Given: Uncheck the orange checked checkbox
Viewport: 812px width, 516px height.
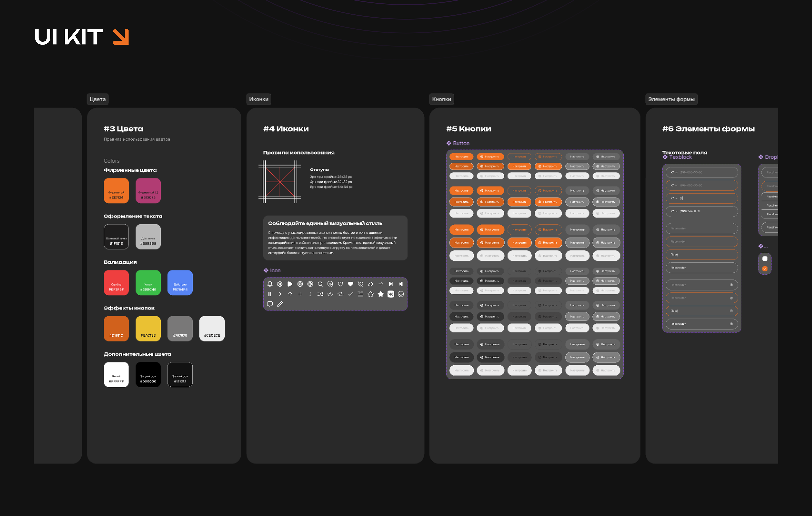Looking at the screenshot, I should pyautogui.click(x=765, y=269).
